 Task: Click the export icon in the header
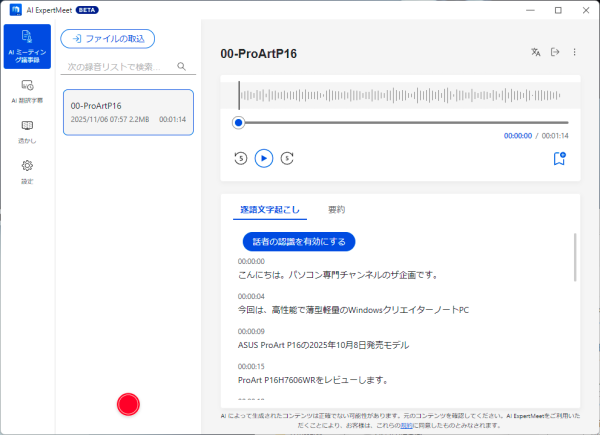[x=555, y=52]
